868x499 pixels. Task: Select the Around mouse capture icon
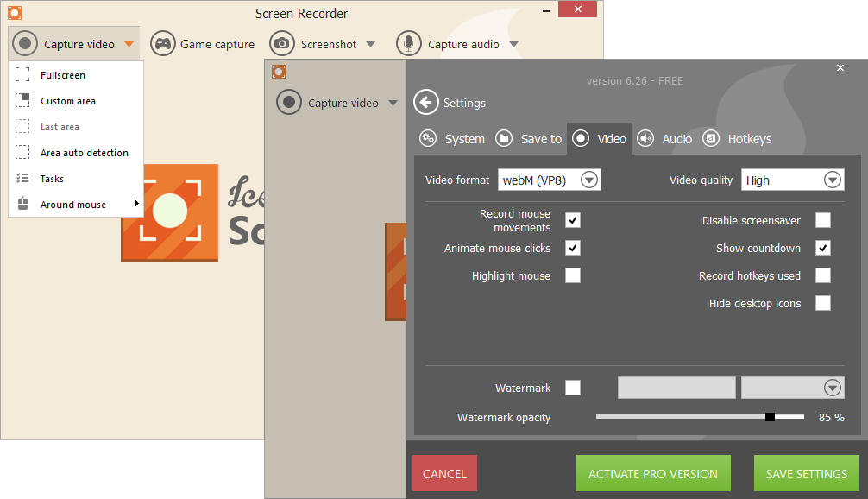22,204
